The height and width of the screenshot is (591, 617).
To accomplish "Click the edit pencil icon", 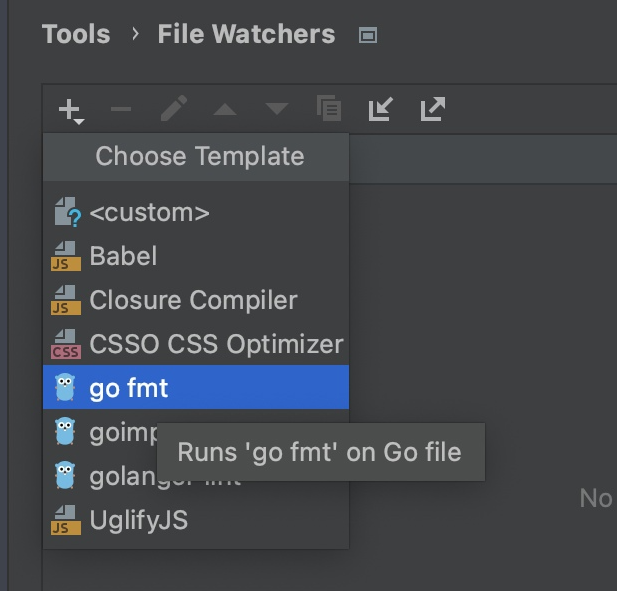I will pos(174,109).
